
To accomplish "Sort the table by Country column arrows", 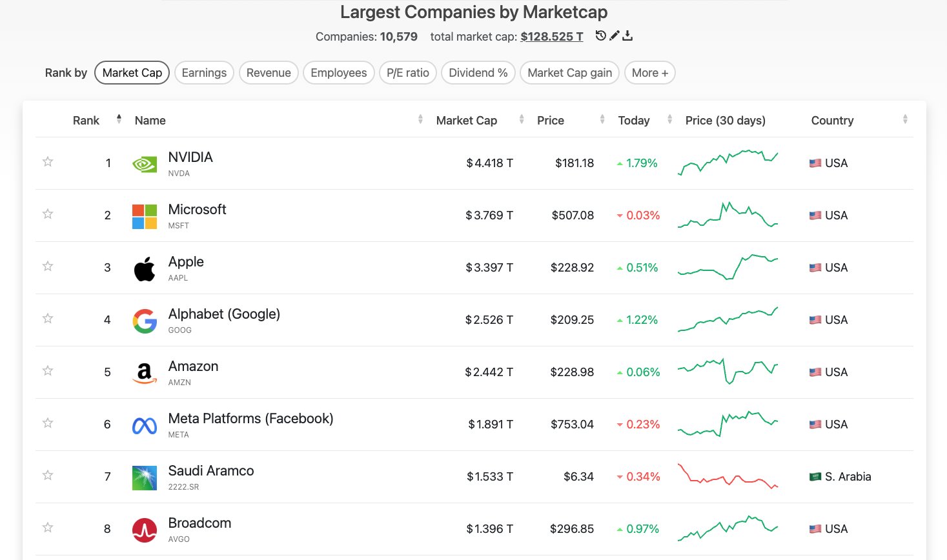I will (x=905, y=120).
